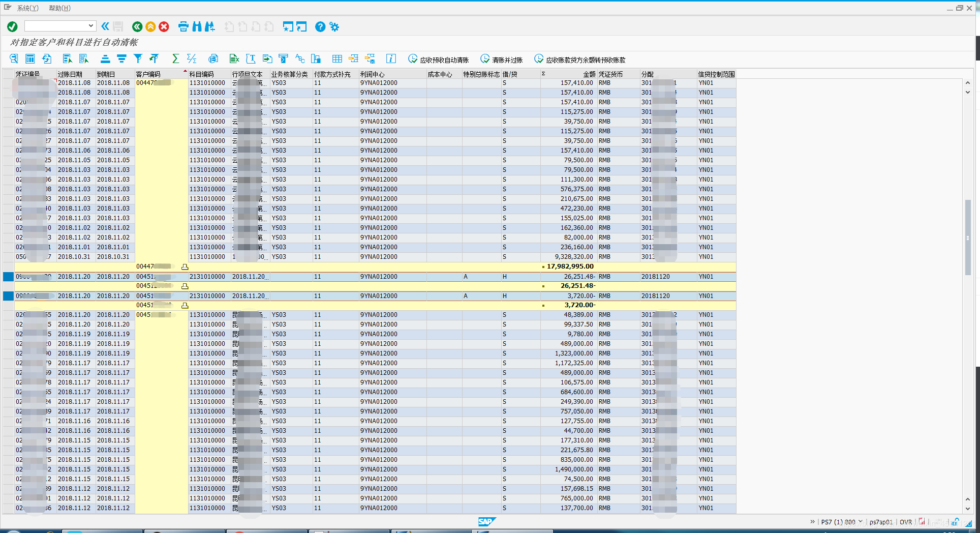This screenshot has width=980, height=533.
Task: Click the Print icon in top toolbar
Action: pyautogui.click(x=183, y=26)
